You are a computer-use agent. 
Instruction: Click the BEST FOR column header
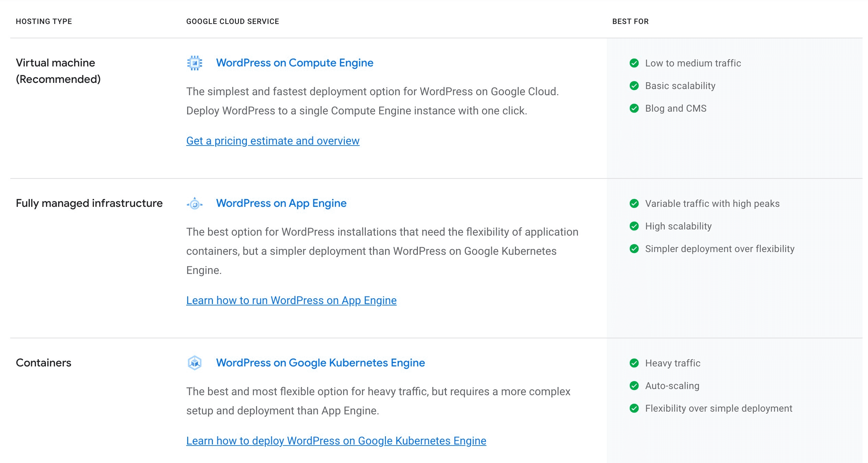click(630, 22)
